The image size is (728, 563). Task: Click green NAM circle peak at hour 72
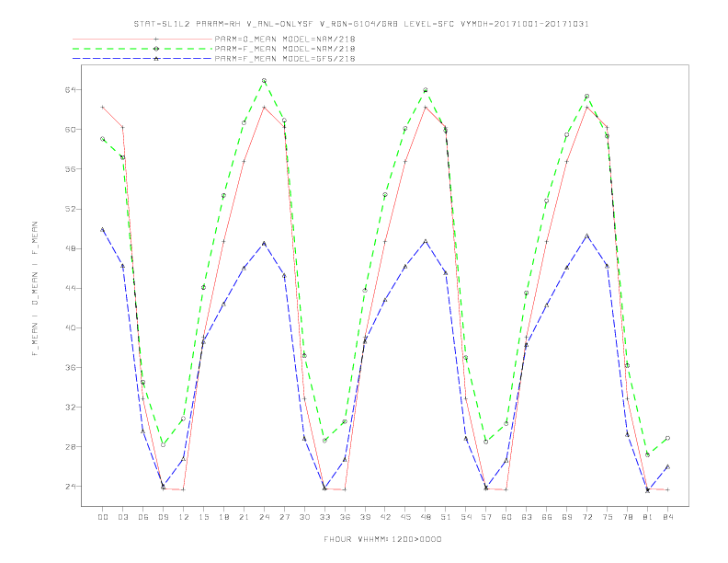[586, 97]
